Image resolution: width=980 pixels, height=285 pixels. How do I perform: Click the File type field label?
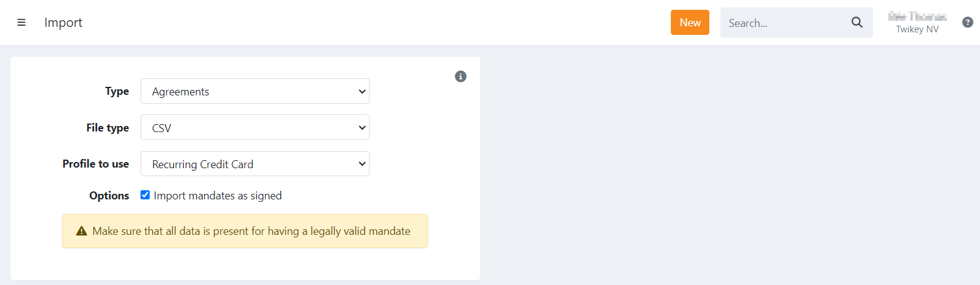[x=108, y=128]
